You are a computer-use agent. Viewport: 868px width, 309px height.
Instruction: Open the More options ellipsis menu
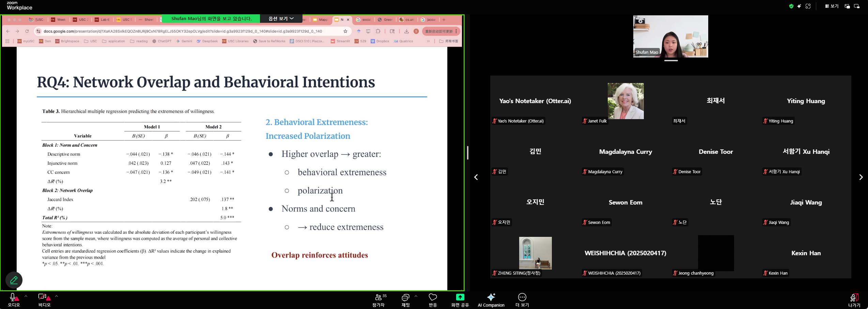click(522, 300)
